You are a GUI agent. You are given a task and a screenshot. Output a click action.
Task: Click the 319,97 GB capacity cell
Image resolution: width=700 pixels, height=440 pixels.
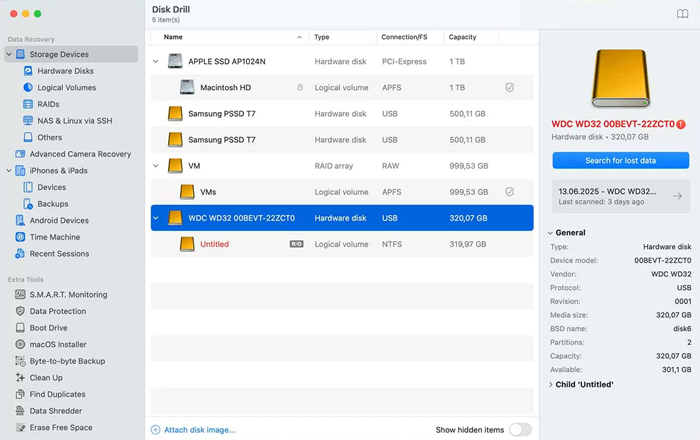[x=467, y=244]
